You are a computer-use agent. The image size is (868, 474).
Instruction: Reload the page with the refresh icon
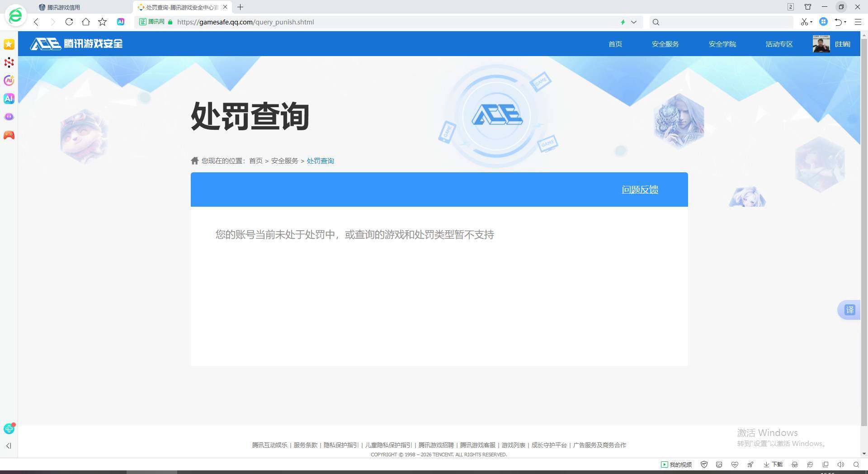coord(69,22)
